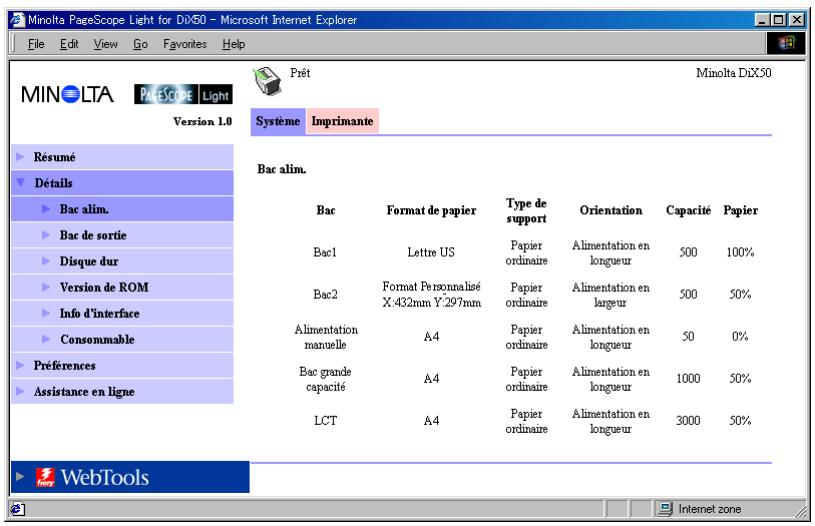Click the status bar page icon
815x526 pixels.
17,509
